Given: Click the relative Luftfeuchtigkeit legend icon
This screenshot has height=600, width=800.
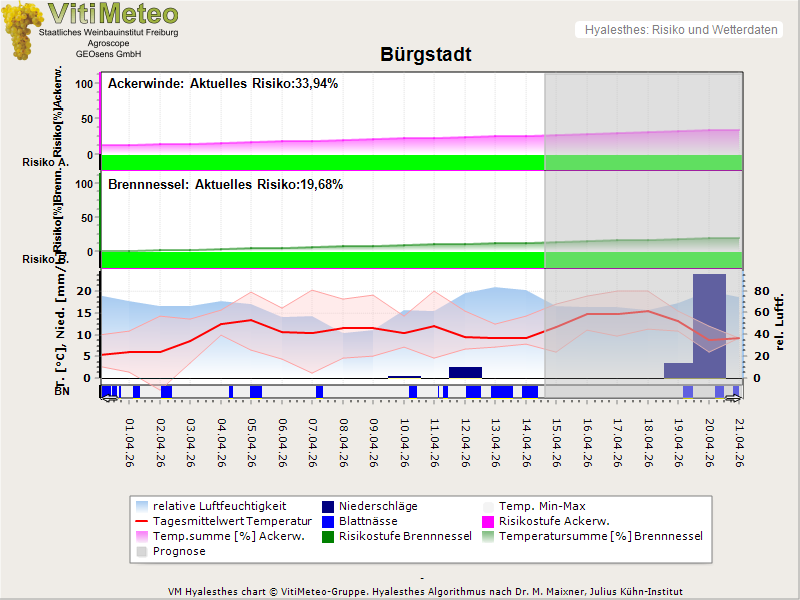Looking at the screenshot, I should [x=141, y=507].
